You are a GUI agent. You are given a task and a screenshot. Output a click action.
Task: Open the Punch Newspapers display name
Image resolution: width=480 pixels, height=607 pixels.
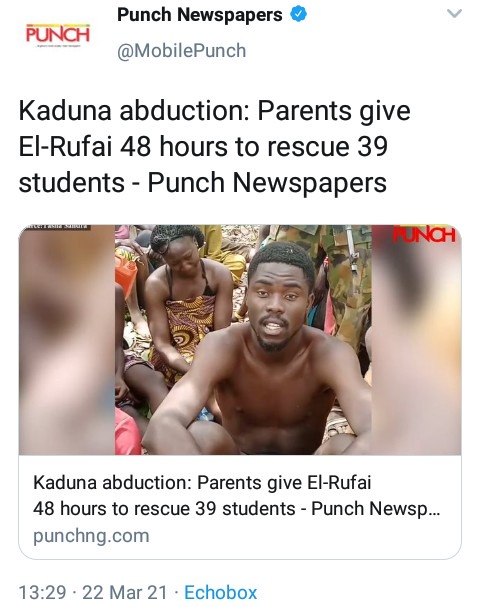(200, 15)
